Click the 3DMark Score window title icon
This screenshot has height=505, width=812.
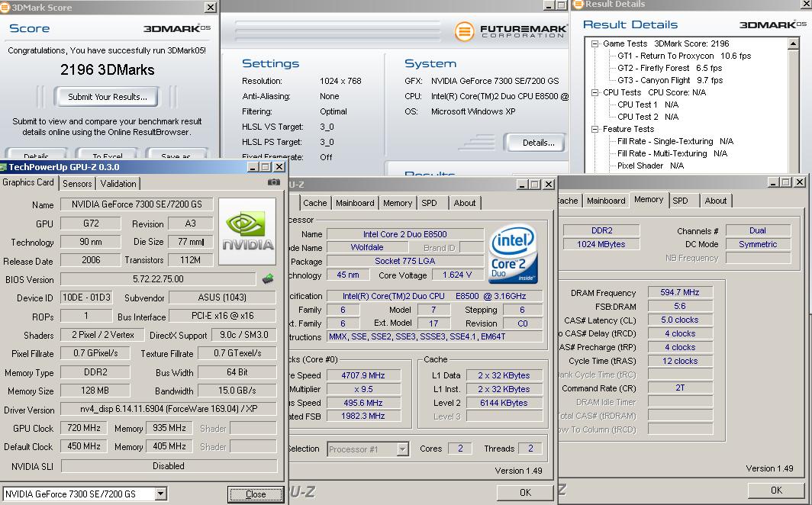[x=5, y=7]
